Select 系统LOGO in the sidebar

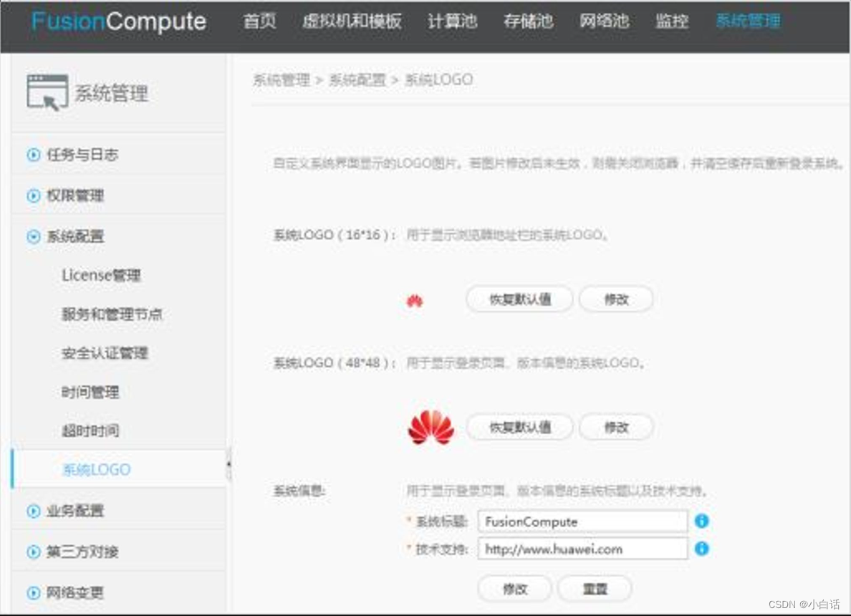tap(97, 469)
